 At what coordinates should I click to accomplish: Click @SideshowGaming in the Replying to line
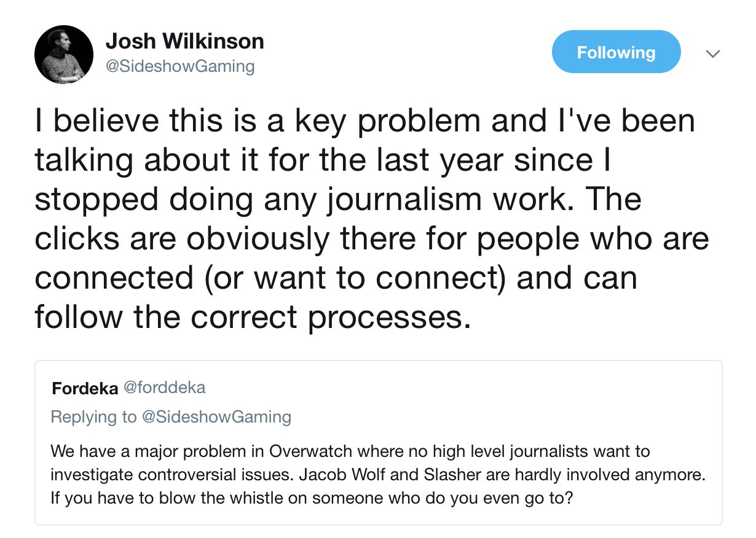(x=216, y=417)
